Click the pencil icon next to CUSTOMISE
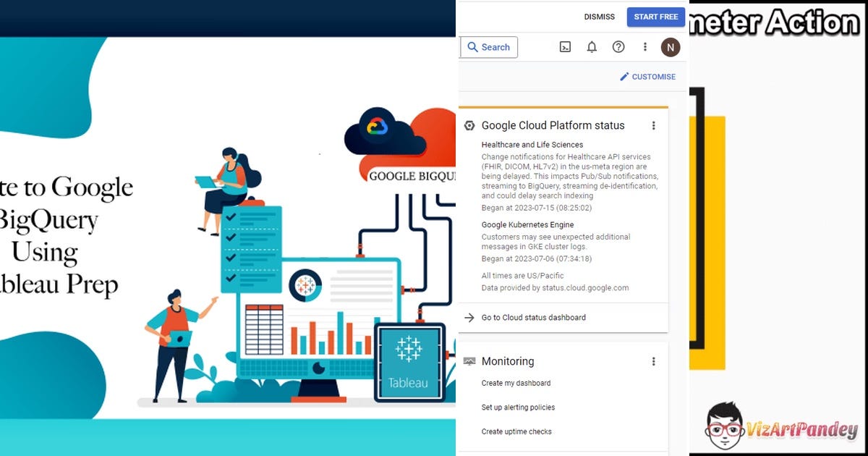The image size is (868, 456). (624, 76)
